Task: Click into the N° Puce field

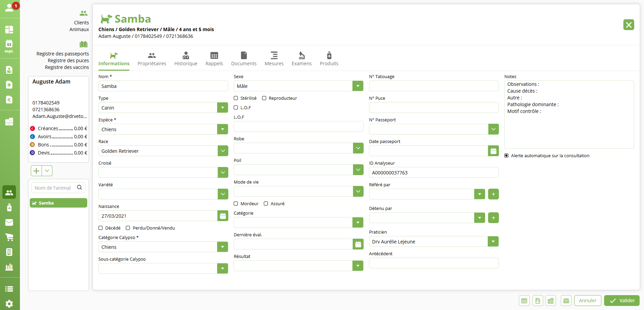Action: pos(433,108)
